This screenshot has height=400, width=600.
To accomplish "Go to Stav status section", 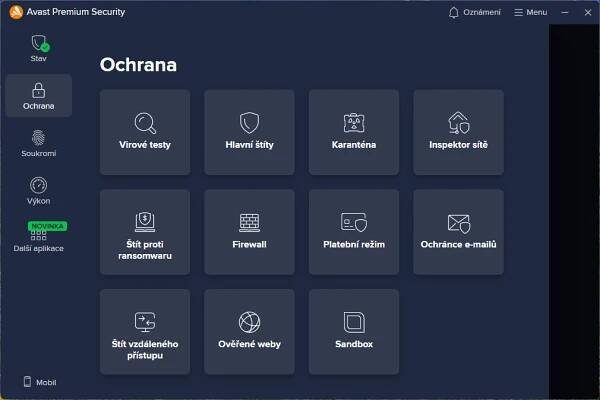I will coord(39,48).
